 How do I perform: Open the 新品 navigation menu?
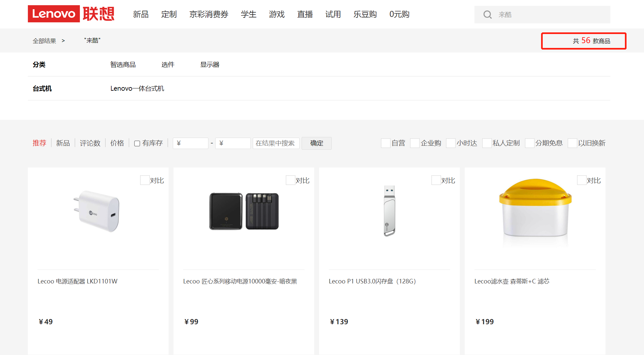140,14
